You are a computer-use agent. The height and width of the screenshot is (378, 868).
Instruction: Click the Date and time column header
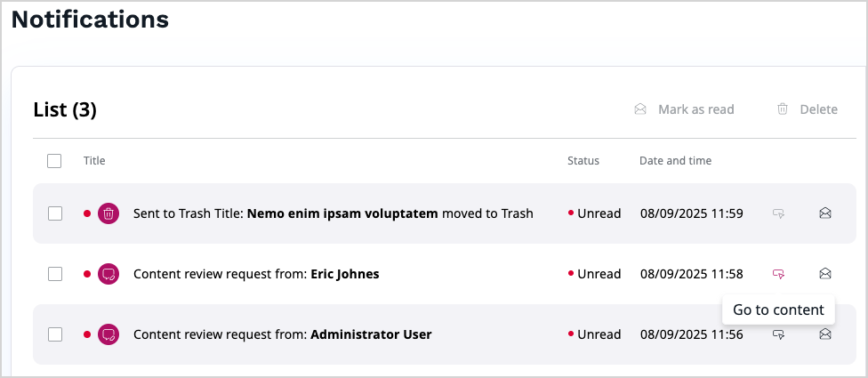pos(675,161)
